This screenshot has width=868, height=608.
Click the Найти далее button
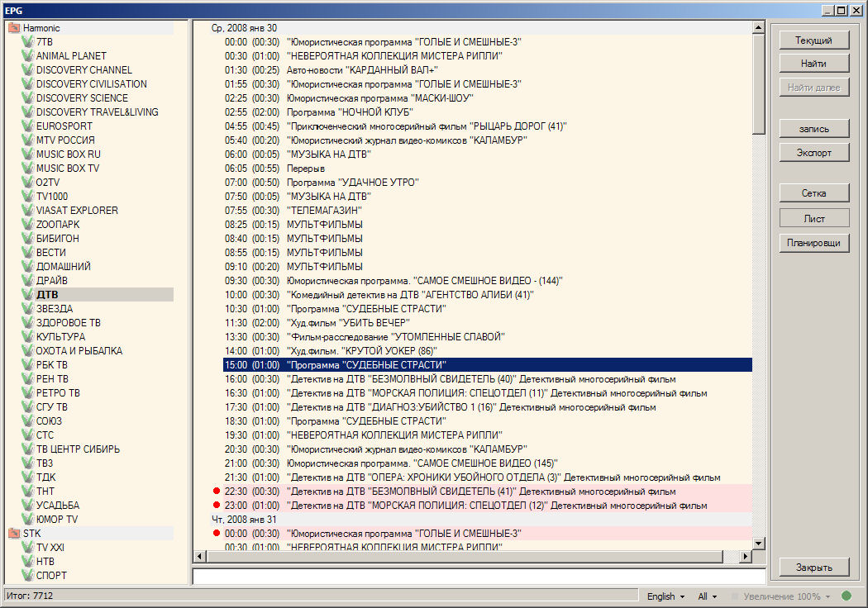[813, 88]
